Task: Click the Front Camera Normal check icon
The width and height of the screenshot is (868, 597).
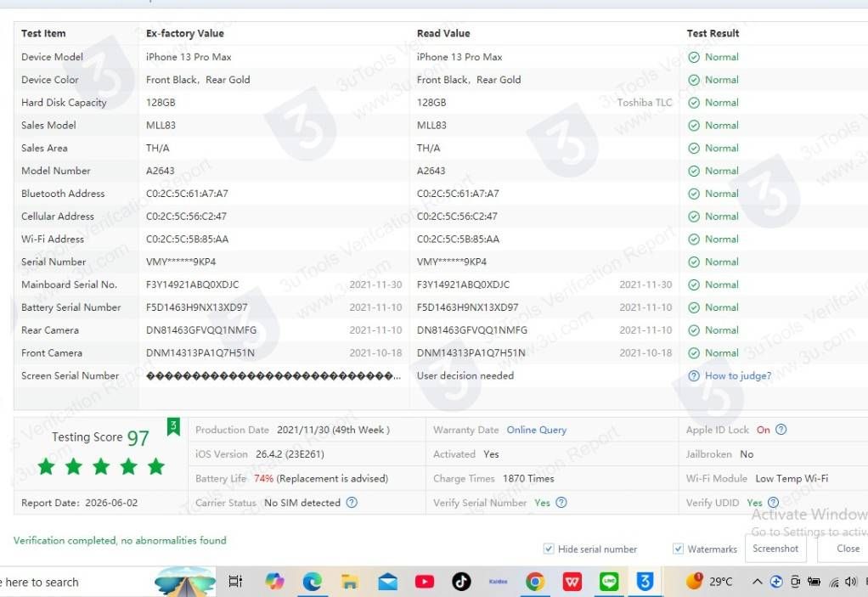Action: [x=694, y=353]
